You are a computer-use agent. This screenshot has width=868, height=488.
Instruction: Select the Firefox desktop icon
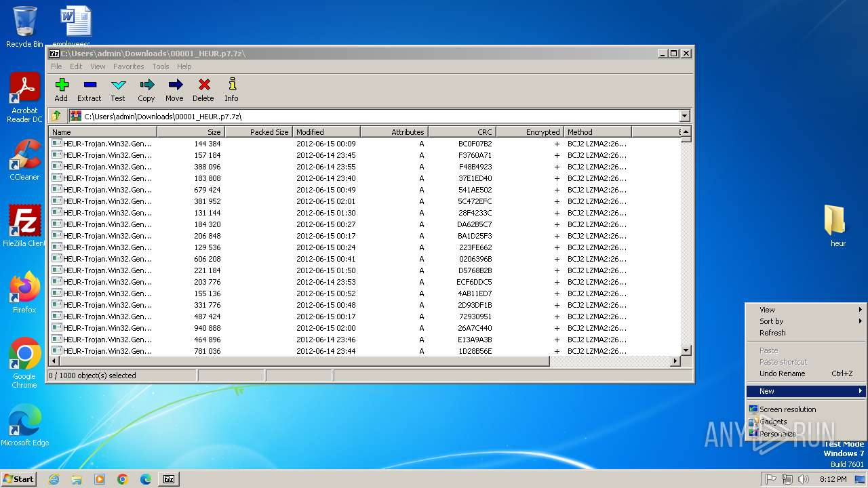click(24, 293)
